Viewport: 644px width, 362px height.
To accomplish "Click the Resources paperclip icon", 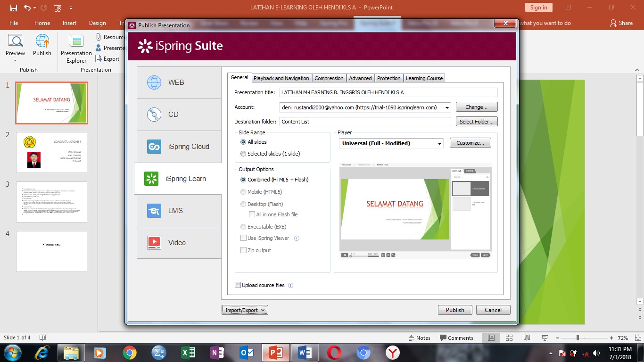I will click(x=99, y=37).
